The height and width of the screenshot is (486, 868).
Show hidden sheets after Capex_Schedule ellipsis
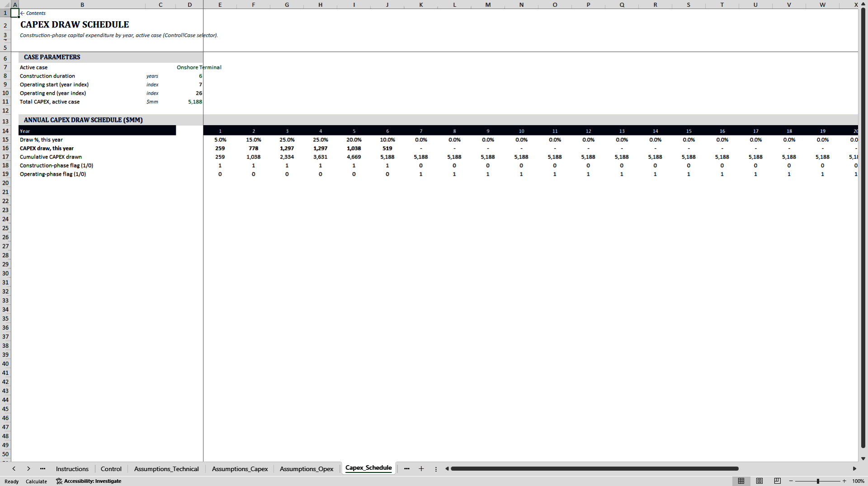[407, 469]
